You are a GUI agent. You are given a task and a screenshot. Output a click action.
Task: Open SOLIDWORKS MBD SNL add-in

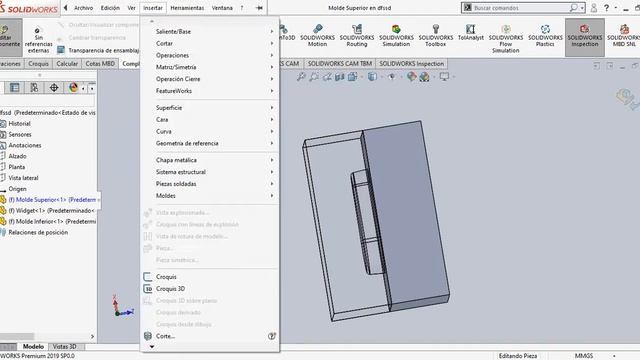pyautogui.click(x=624, y=35)
